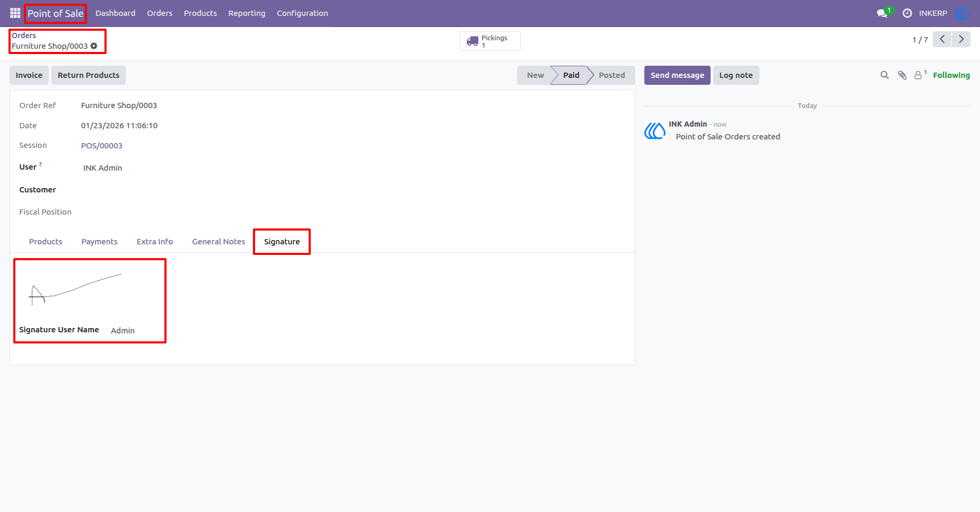980x512 pixels.
Task: Go back to Orders breadcrumb
Action: [24, 36]
